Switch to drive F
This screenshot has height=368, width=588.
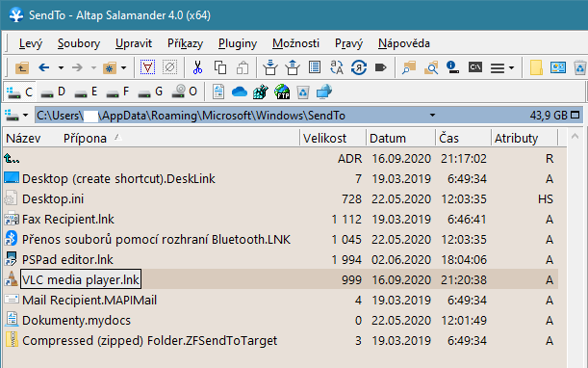(x=117, y=92)
